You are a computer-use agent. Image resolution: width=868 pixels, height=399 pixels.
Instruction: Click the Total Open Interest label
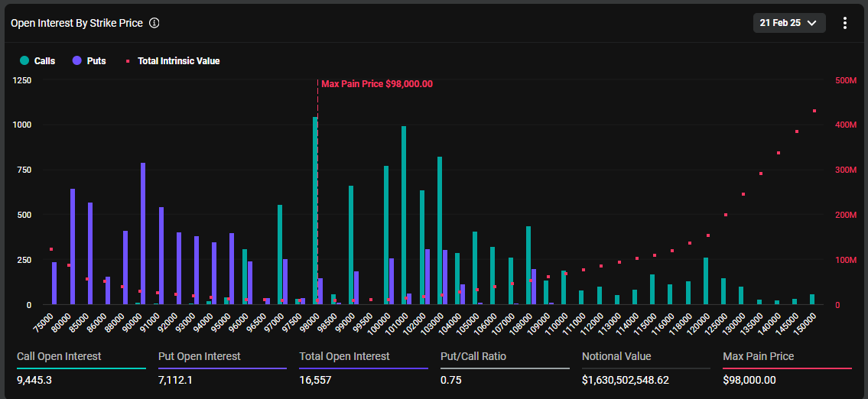(x=344, y=356)
